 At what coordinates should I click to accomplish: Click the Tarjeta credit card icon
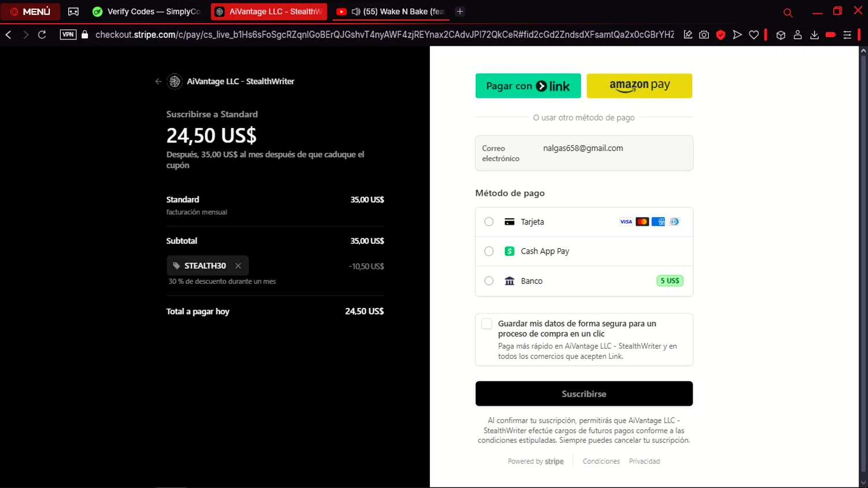coord(509,222)
